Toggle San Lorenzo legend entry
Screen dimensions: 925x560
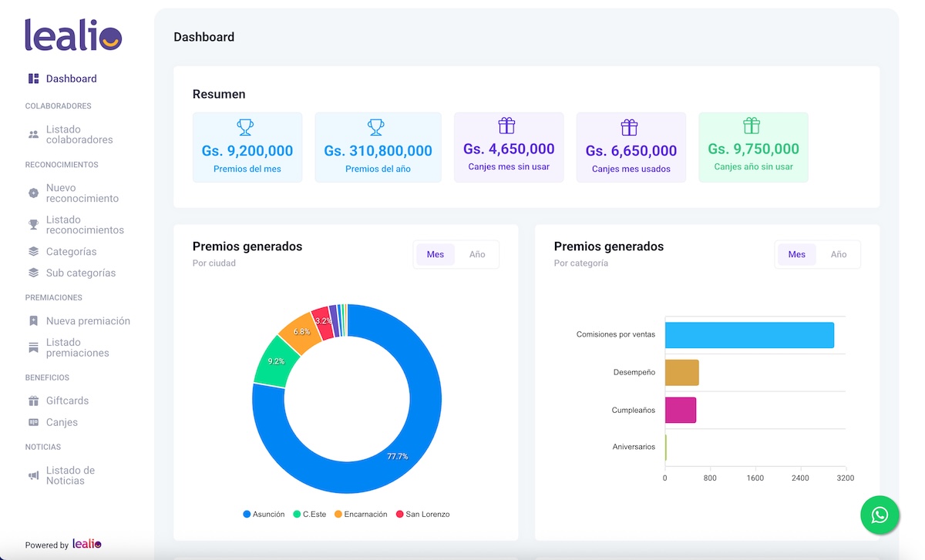[422, 514]
